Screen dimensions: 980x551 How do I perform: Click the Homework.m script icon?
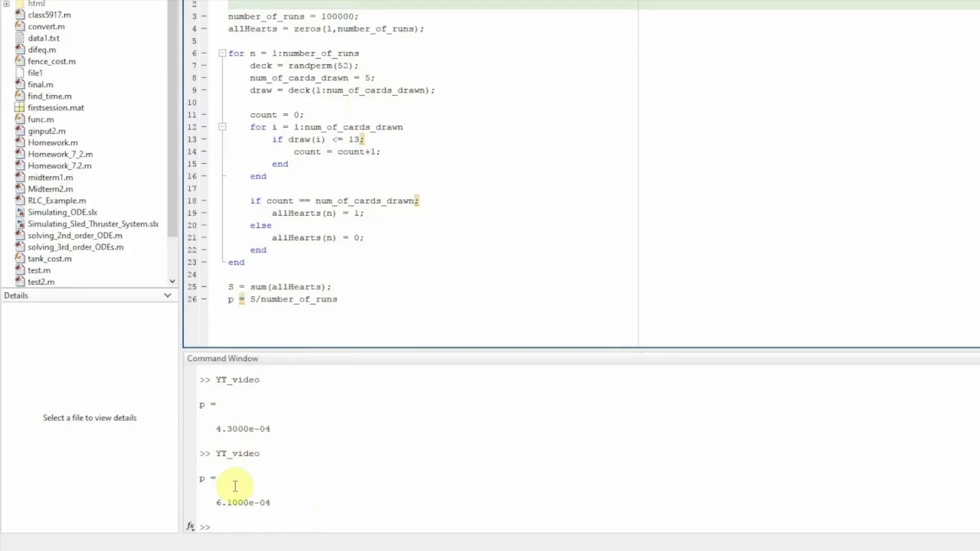pyautogui.click(x=20, y=142)
